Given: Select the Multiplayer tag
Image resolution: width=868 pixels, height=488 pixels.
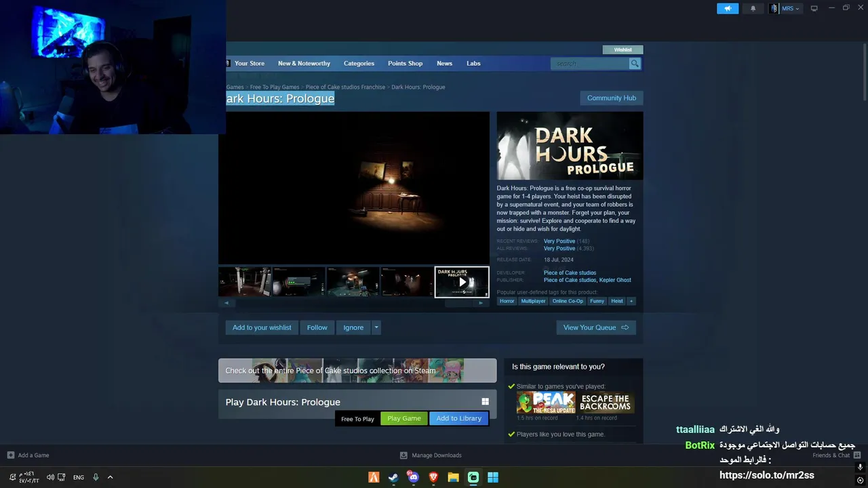Looking at the screenshot, I should [533, 301].
